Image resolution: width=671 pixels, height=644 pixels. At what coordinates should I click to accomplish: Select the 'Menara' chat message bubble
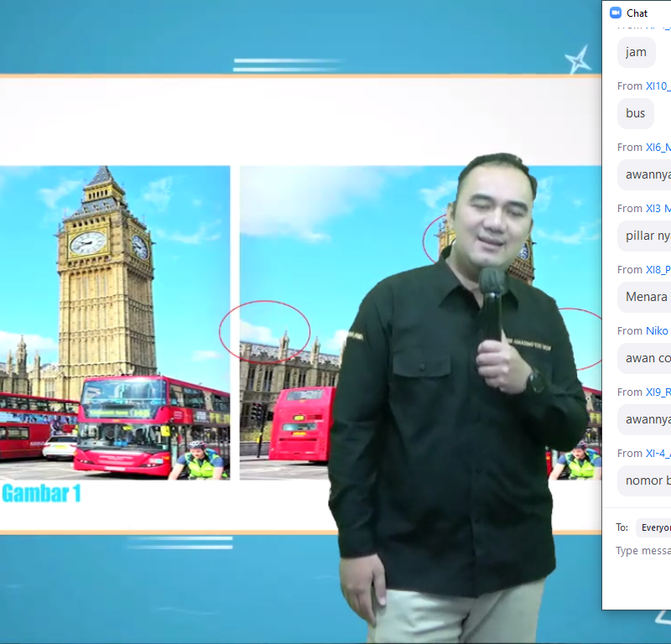coord(646,297)
